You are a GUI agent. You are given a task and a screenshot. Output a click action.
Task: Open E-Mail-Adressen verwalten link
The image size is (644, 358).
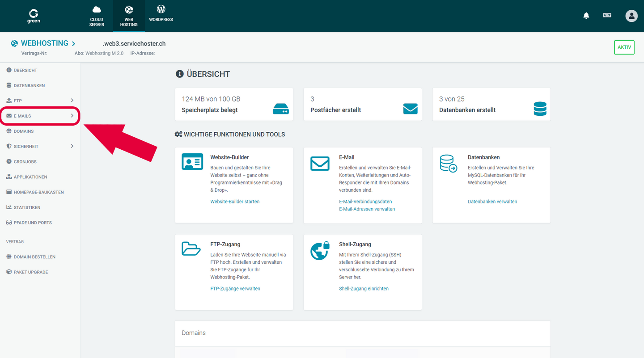pyautogui.click(x=367, y=209)
